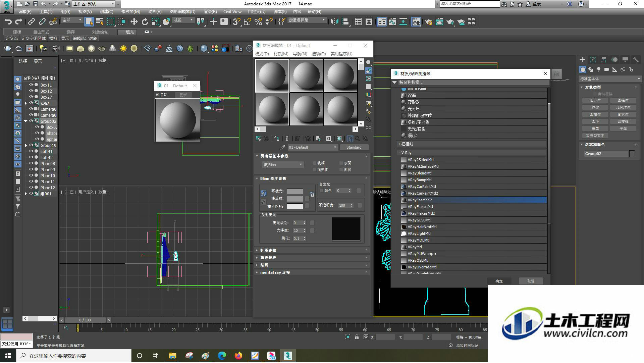
Task: Click 确定 in material browser
Action: 499,281
